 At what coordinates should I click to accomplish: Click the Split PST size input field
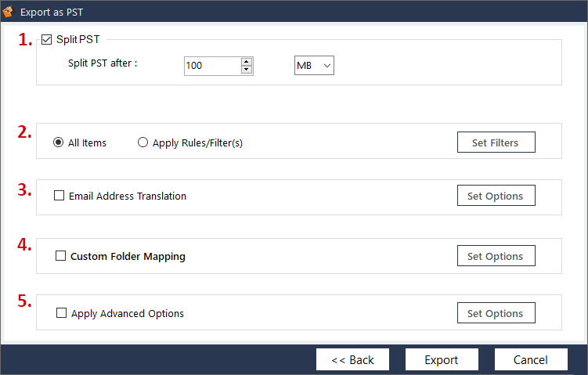pos(212,66)
